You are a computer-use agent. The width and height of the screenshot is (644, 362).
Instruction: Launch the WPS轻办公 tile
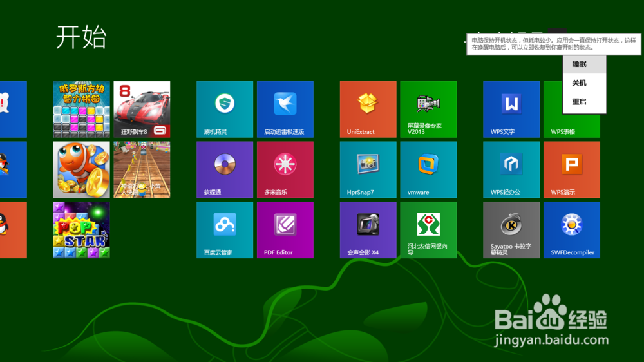pos(511,169)
